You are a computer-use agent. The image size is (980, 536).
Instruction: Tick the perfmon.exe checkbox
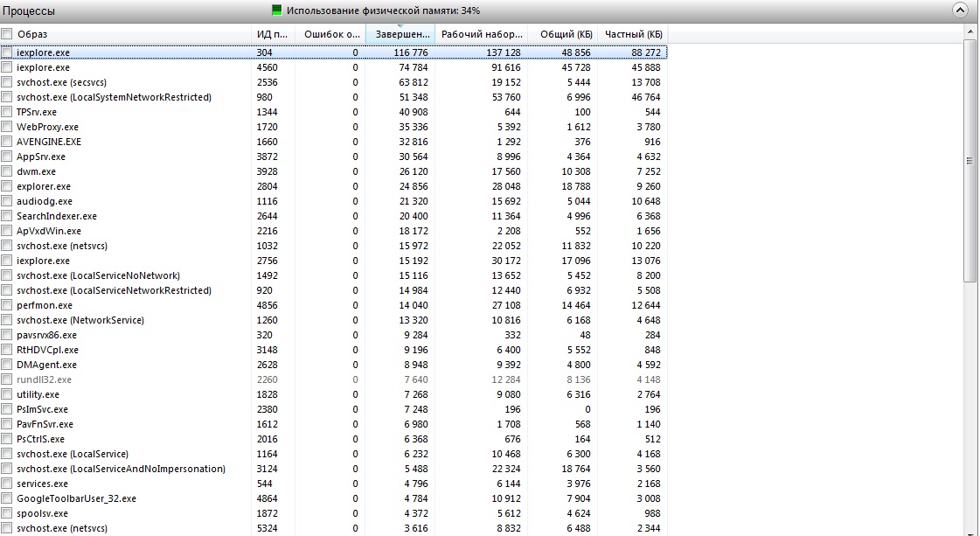pos(7,305)
